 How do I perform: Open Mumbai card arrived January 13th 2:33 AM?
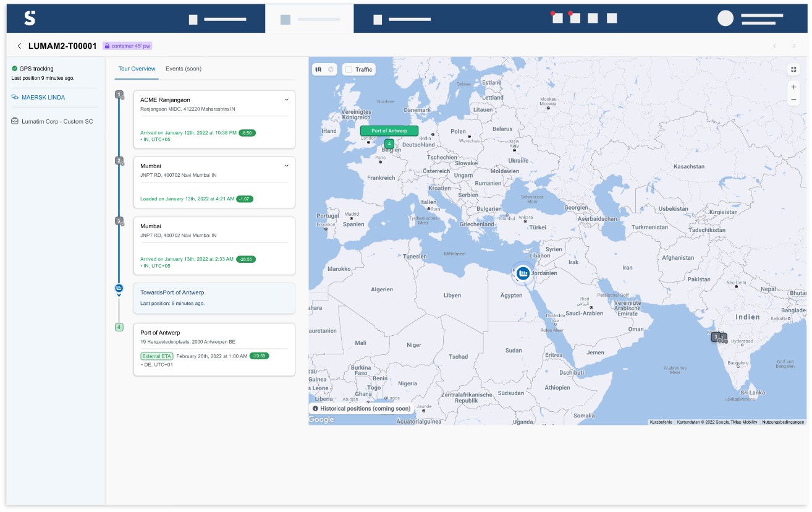(x=214, y=246)
